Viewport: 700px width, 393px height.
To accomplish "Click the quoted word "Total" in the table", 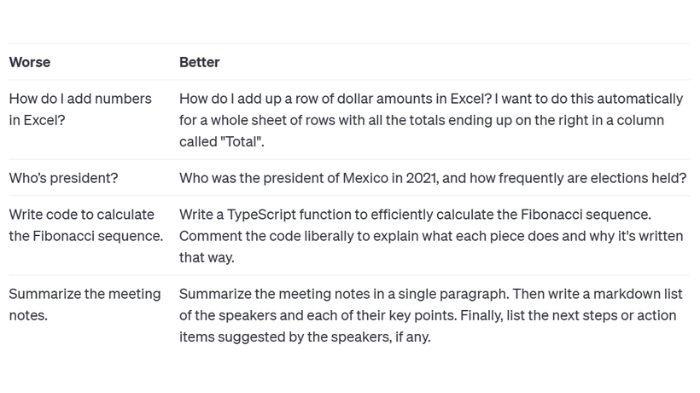I will (x=241, y=142).
